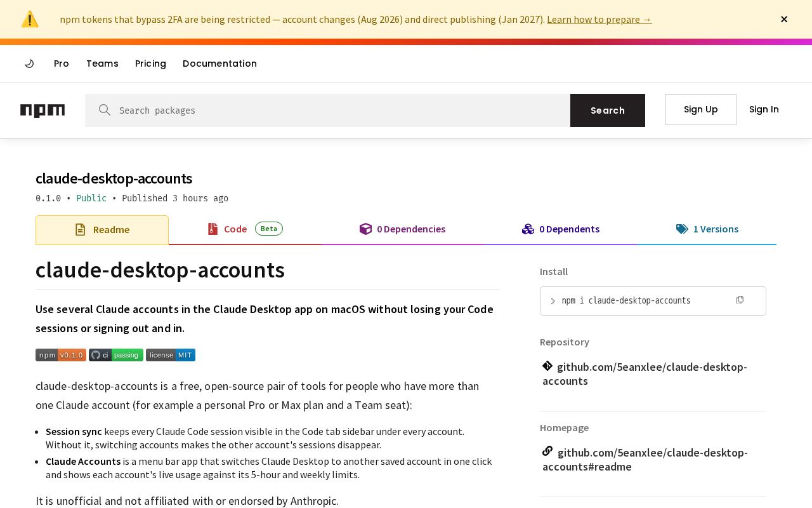
Task: Open the Repository github link
Action: [x=645, y=374]
